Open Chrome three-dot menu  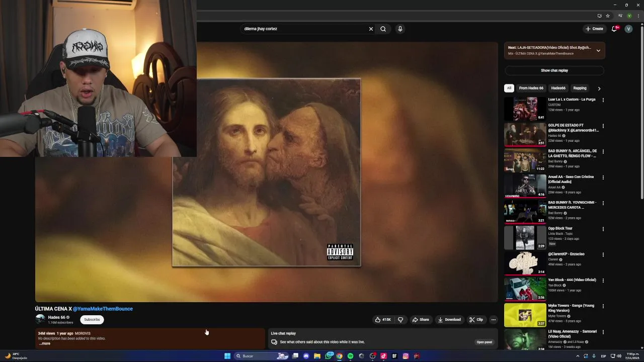pyautogui.click(x=637, y=16)
